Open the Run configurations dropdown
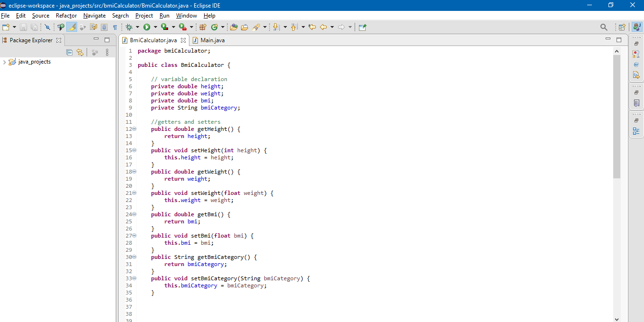The image size is (644, 322). pyautogui.click(x=154, y=27)
